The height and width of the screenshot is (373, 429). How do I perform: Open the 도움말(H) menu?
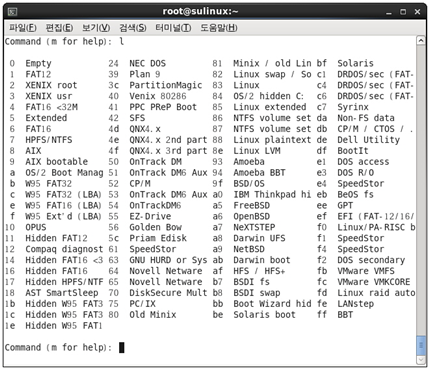(219, 28)
